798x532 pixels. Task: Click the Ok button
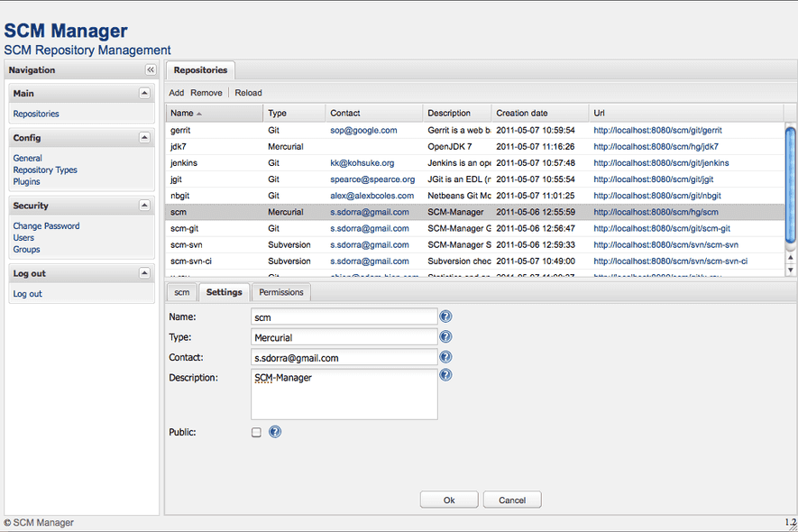coord(448,500)
